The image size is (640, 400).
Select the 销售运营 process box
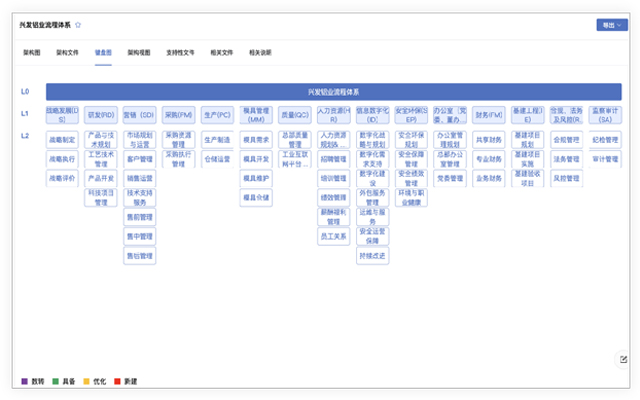pyautogui.click(x=140, y=178)
